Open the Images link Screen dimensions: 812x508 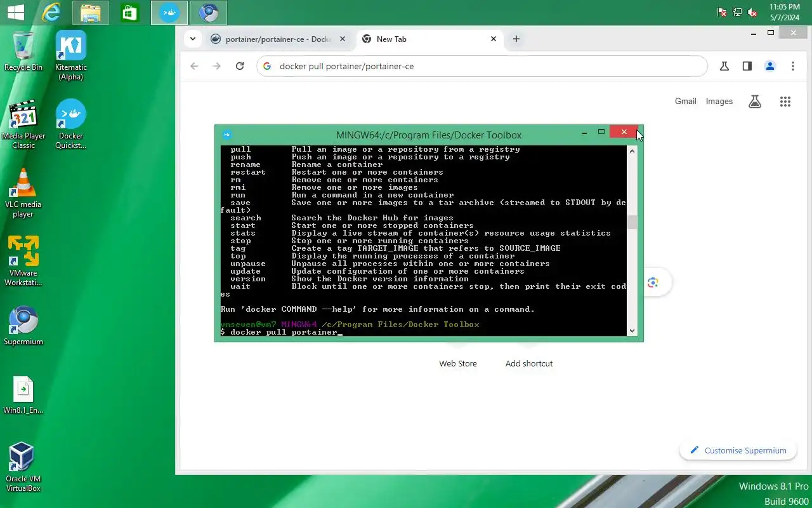tap(719, 102)
